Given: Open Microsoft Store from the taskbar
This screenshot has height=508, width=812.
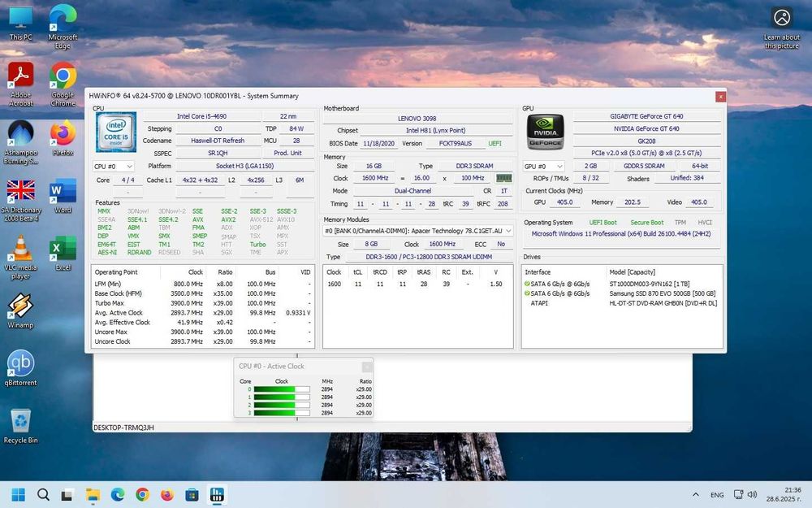Looking at the screenshot, I should (x=192, y=494).
